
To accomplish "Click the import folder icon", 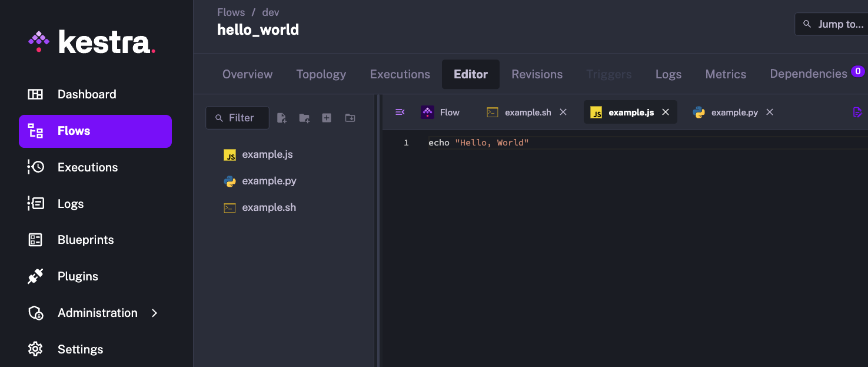I will (350, 117).
